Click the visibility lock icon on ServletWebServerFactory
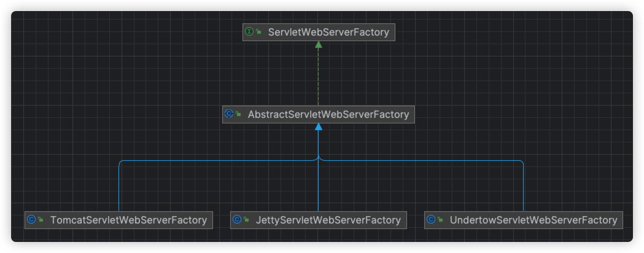Image resolution: width=644 pixels, height=253 pixels. pos(258,32)
